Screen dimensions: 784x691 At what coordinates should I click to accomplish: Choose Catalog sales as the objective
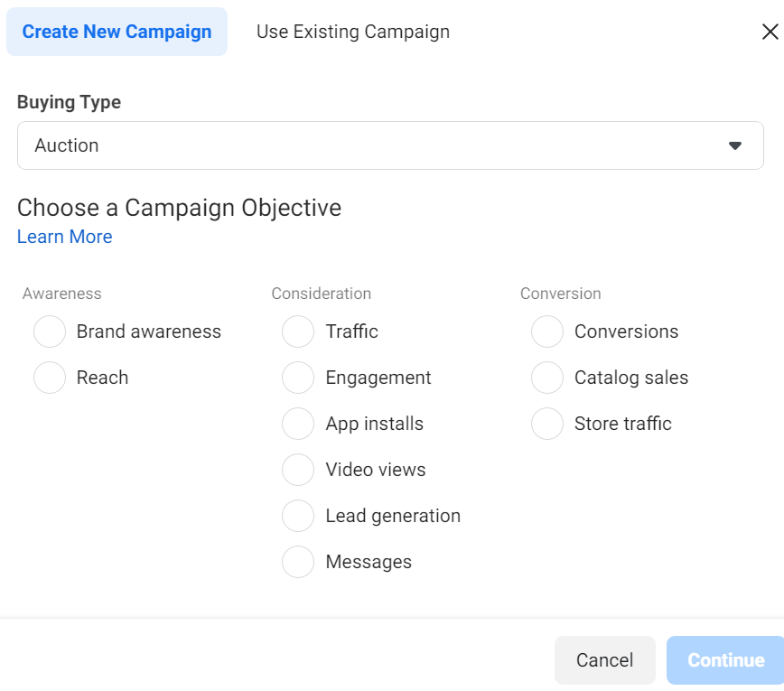pyautogui.click(x=547, y=378)
